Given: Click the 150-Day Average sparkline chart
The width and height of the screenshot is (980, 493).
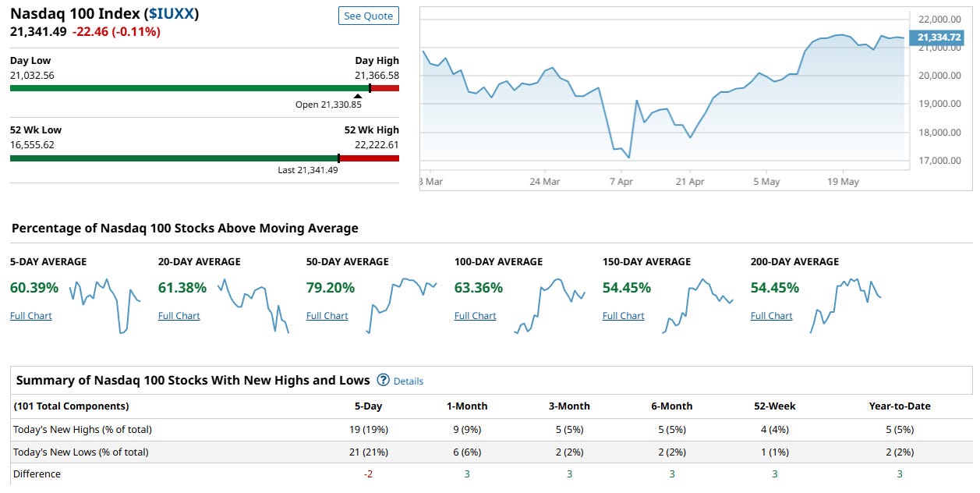Looking at the screenshot, I should pos(698,306).
